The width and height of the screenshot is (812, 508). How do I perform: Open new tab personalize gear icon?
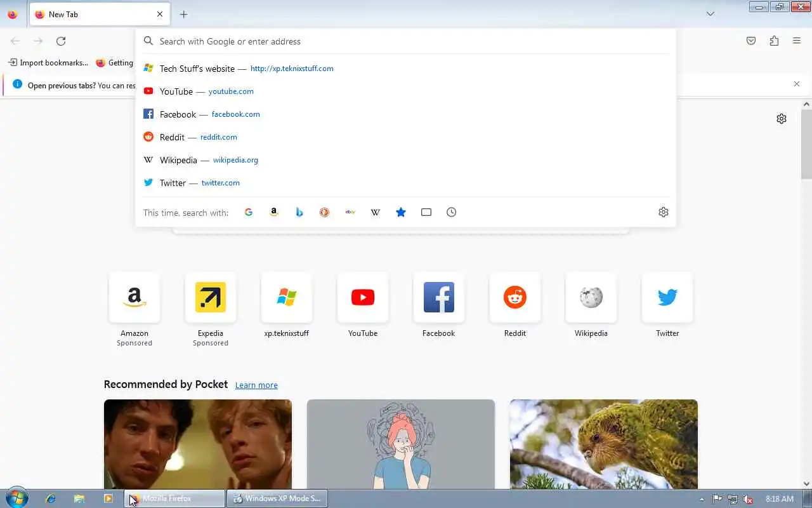[x=782, y=119]
